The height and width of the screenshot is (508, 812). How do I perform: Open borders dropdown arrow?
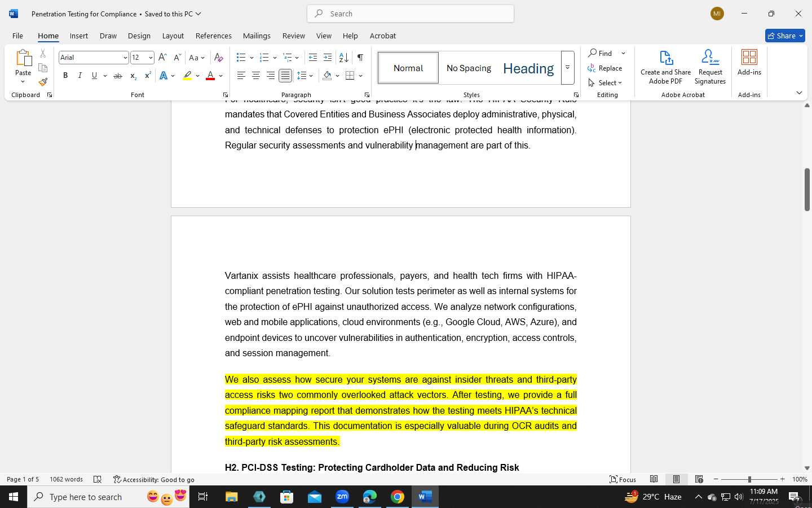click(360, 76)
